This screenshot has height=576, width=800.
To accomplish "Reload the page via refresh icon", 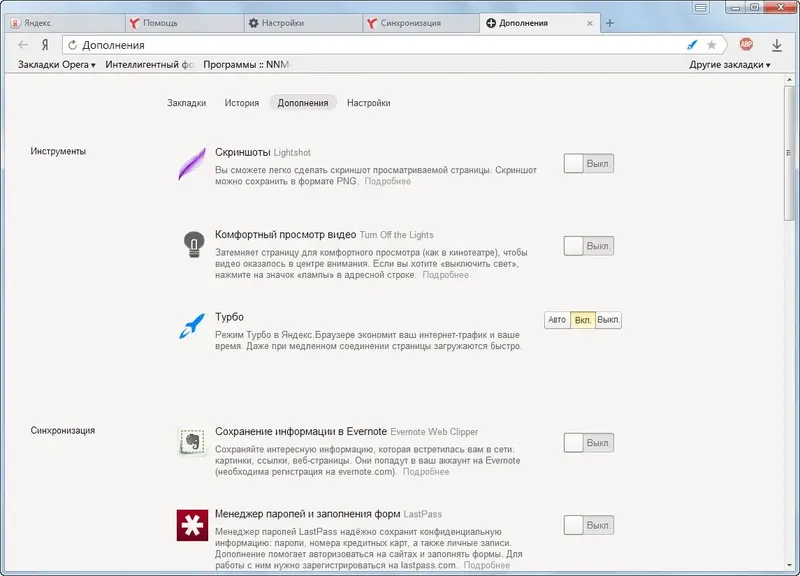I will tap(72, 45).
